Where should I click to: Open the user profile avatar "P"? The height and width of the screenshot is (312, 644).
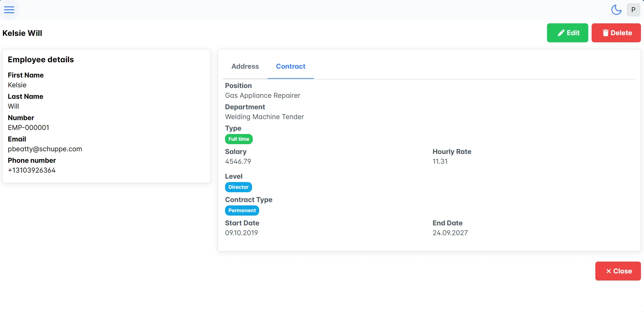point(633,10)
